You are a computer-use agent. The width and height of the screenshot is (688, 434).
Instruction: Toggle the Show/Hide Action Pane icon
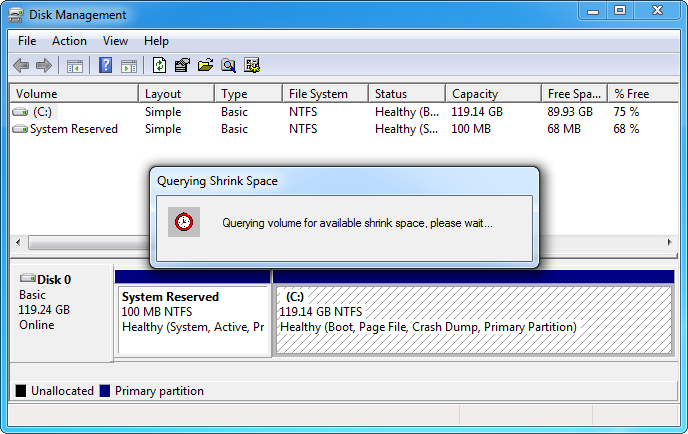click(x=129, y=66)
